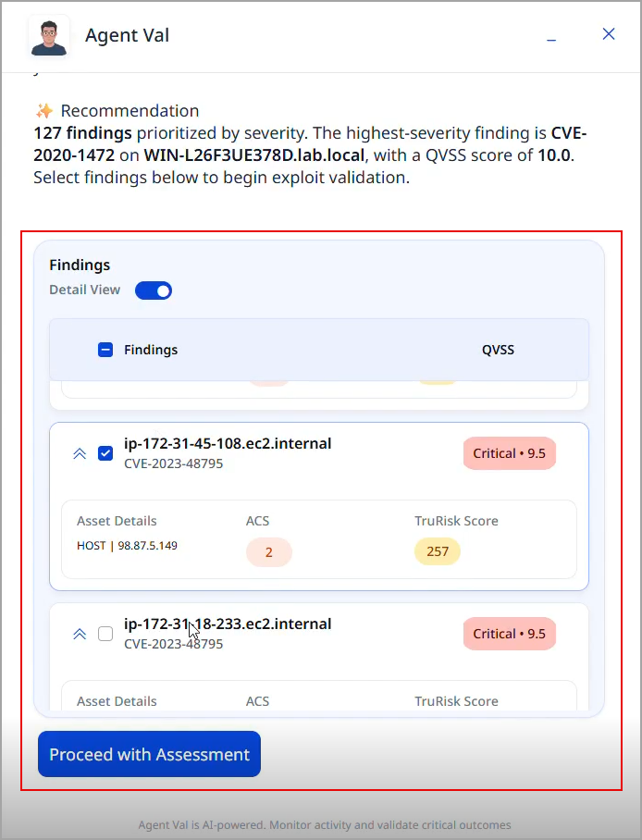Collapse the ip-172-31-45-108.ec2.internal finding details
The width and height of the screenshot is (642, 840).
click(x=80, y=453)
